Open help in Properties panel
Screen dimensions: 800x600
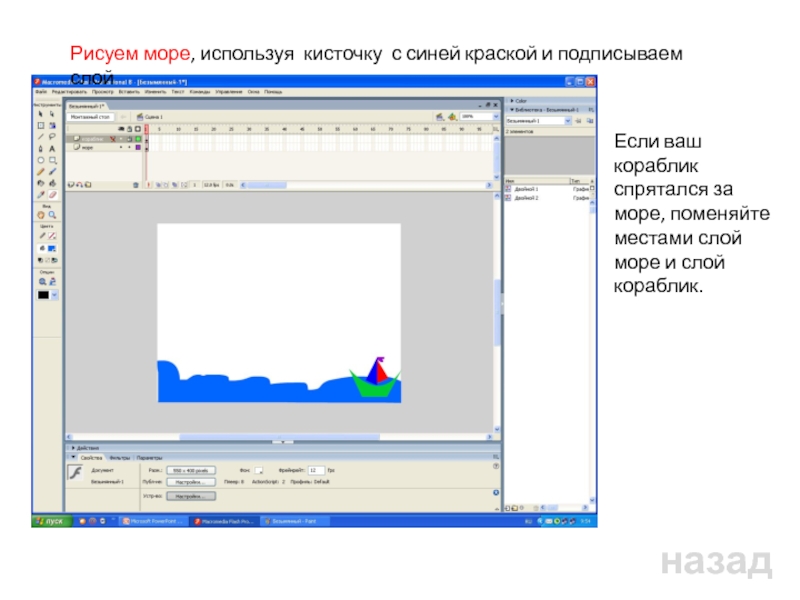(x=496, y=466)
